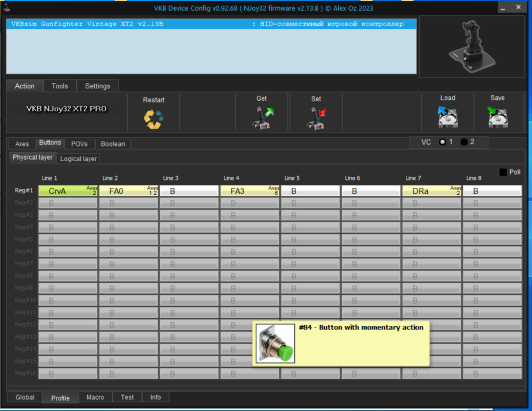The image size is (532, 411).
Task: Click Reg#1 Line 5 B cell
Action: point(311,191)
